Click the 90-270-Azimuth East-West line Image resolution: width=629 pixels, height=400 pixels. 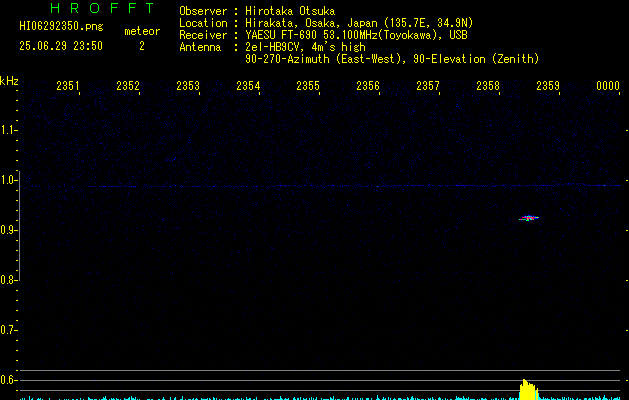[x=392, y=59]
